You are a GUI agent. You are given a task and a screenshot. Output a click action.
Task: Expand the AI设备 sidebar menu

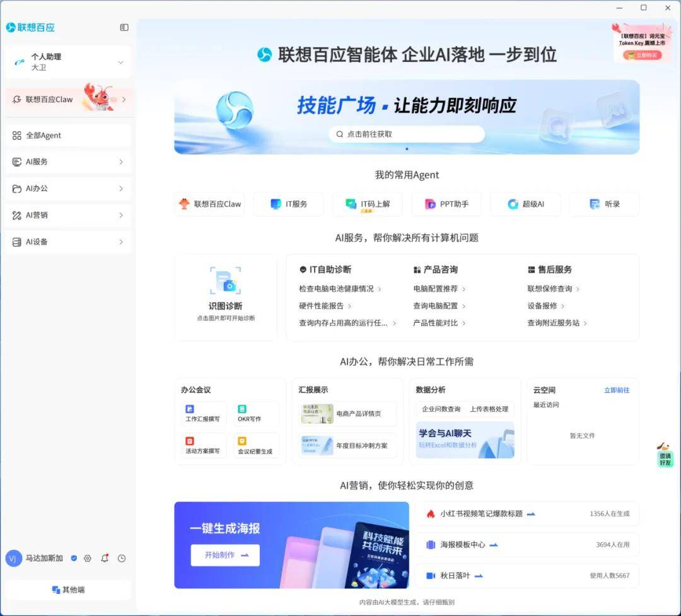[68, 242]
